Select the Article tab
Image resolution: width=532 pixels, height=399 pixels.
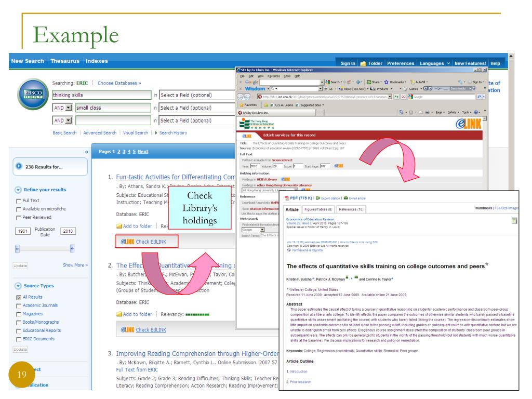[x=292, y=209]
